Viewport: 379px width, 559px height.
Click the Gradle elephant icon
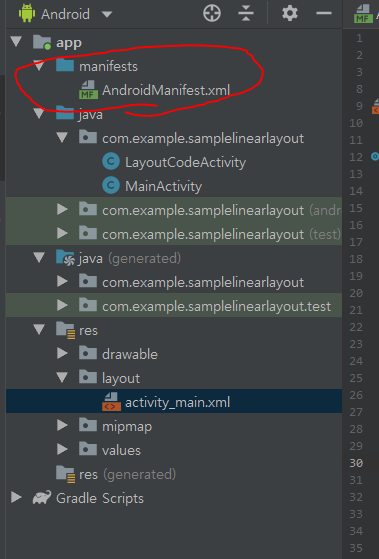42,497
